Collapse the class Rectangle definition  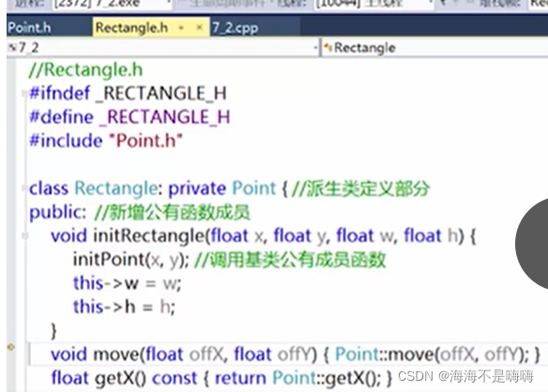pyautogui.click(x=24, y=188)
